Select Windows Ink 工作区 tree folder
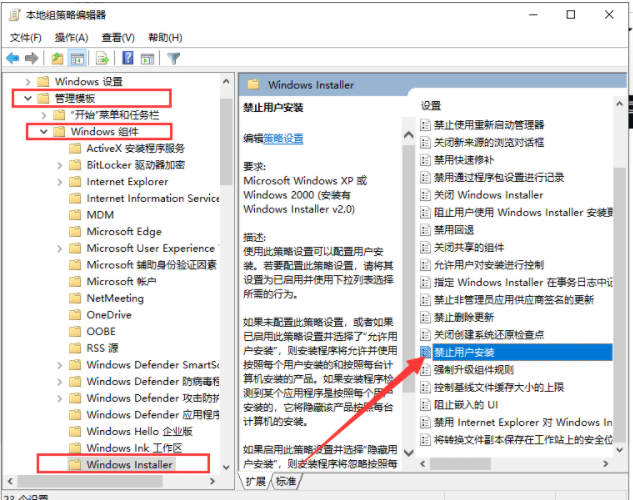 (134, 448)
